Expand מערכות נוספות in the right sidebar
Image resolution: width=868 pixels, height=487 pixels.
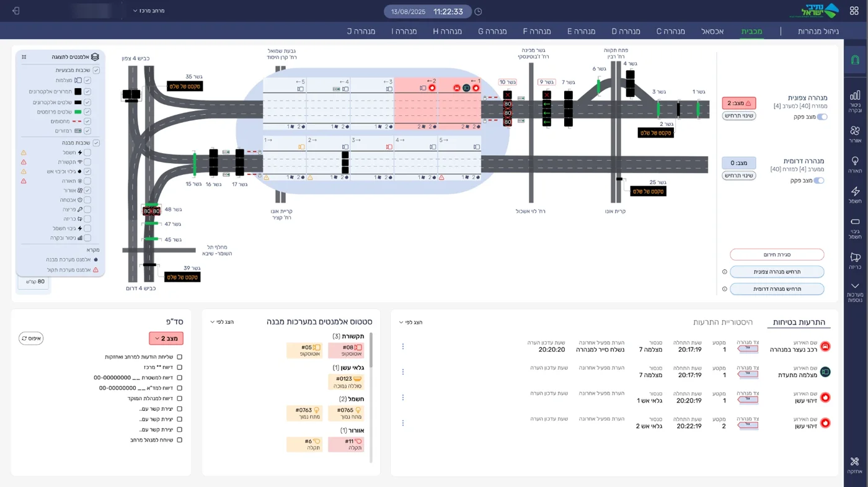(855, 291)
